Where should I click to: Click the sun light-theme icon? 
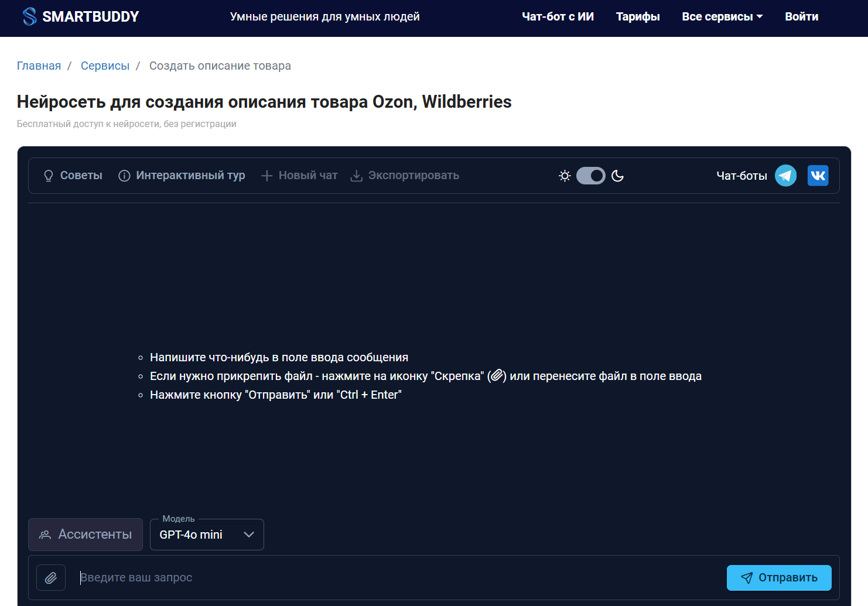click(x=565, y=176)
